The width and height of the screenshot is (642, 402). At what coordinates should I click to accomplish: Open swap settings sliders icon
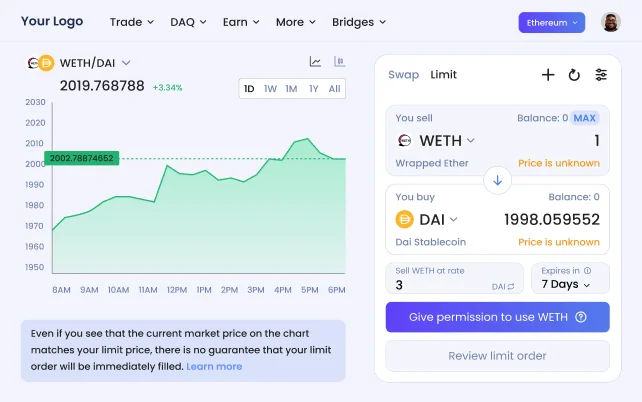pyautogui.click(x=601, y=75)
